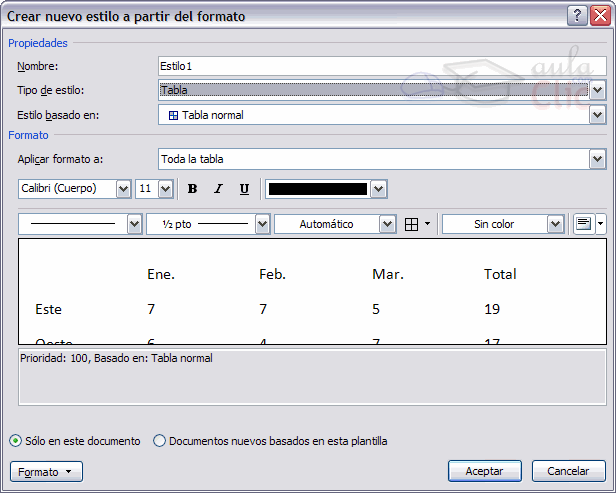
Task: Open the Calibri font name dropdown
Action: (x=123, y=189)
